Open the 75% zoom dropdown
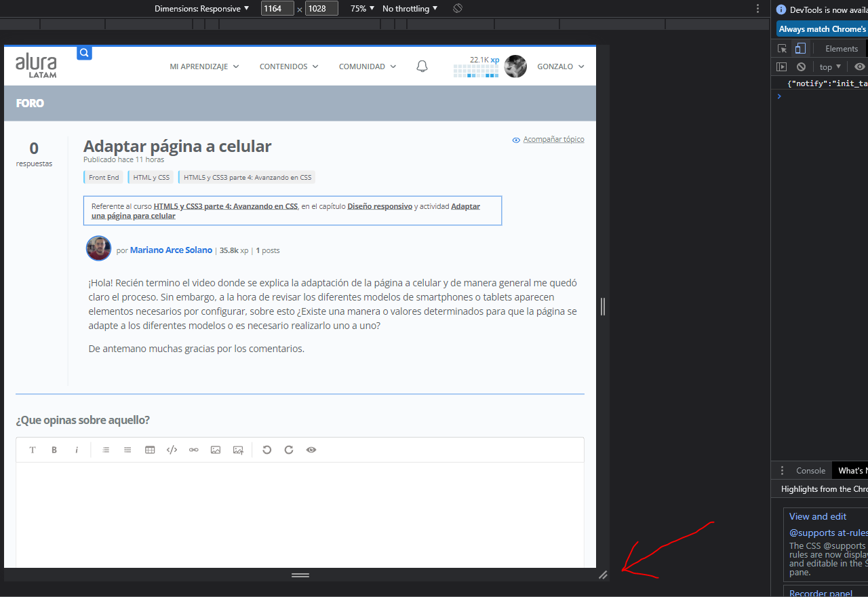868x597 pixels. pos(363,8)
